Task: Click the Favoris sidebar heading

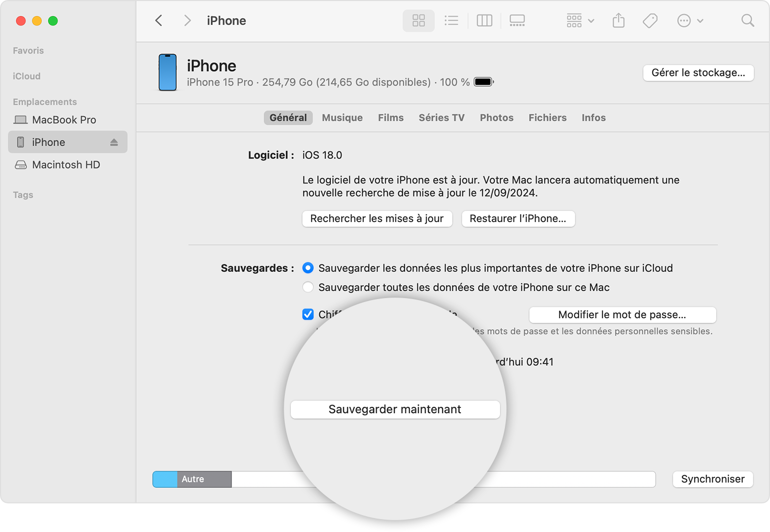Action: [x=28, y=50]
